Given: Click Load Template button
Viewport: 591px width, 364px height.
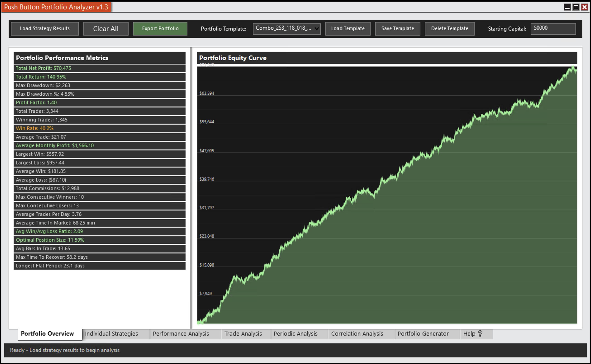Looking at the screenshot, I should [348, 29].
